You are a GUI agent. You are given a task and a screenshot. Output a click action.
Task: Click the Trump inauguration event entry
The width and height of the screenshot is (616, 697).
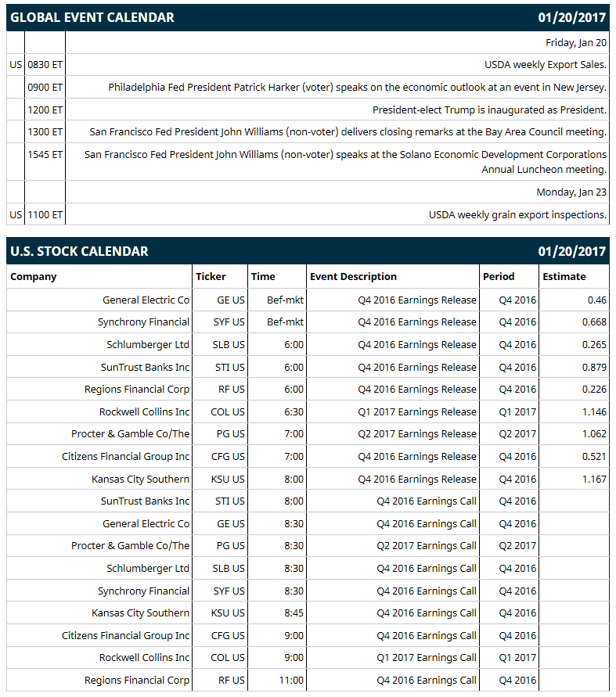point(489,110)
